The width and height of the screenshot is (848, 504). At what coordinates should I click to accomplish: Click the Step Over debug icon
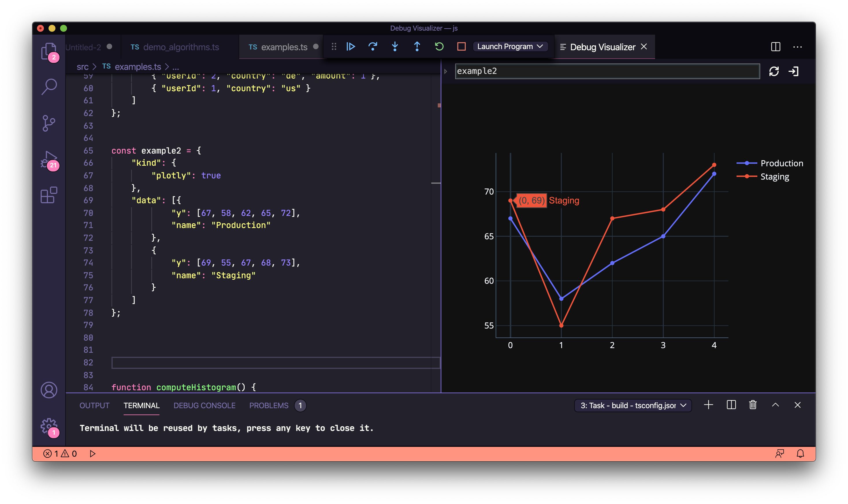(373, 46)
